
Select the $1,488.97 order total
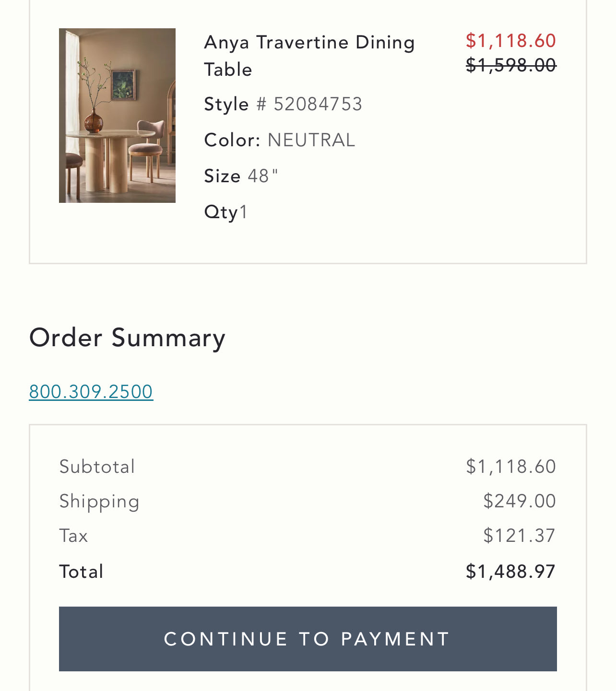point(510,571)
